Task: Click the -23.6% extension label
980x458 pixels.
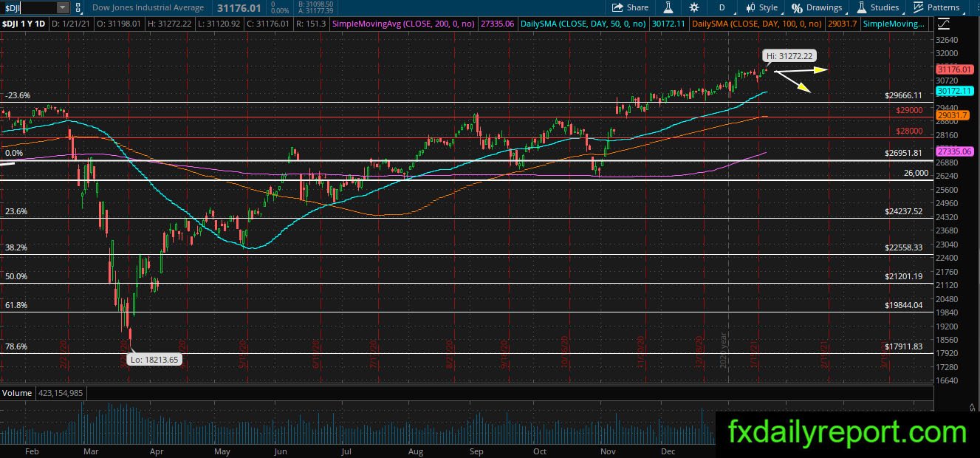Action: (x=17, y=95)
